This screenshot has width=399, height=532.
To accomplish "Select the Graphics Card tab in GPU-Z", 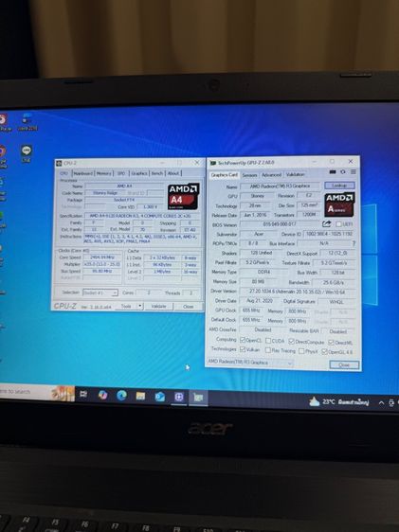I will pyautogui.click(x=224, y=175).
